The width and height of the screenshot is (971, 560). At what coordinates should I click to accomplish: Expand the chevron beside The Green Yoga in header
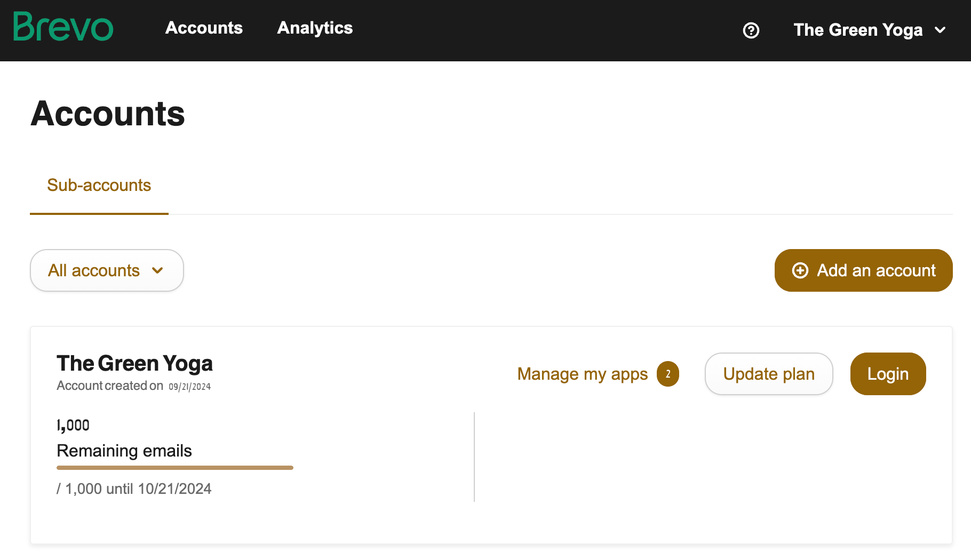(x=941, y=30)
